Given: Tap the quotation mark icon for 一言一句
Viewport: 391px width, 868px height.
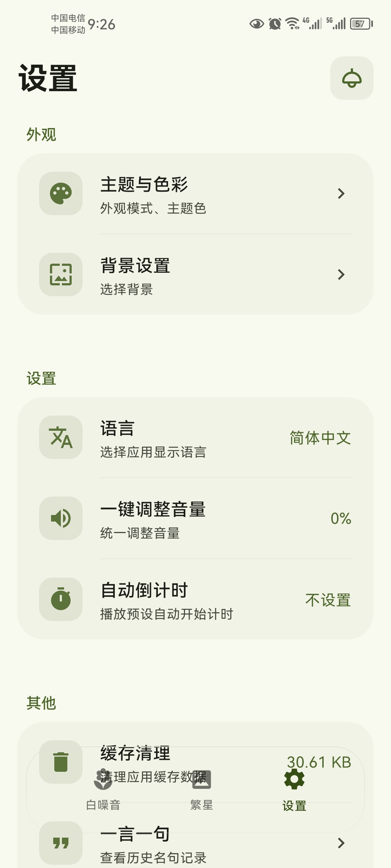Looking at the screenshot, I should [x=61, y=843].
